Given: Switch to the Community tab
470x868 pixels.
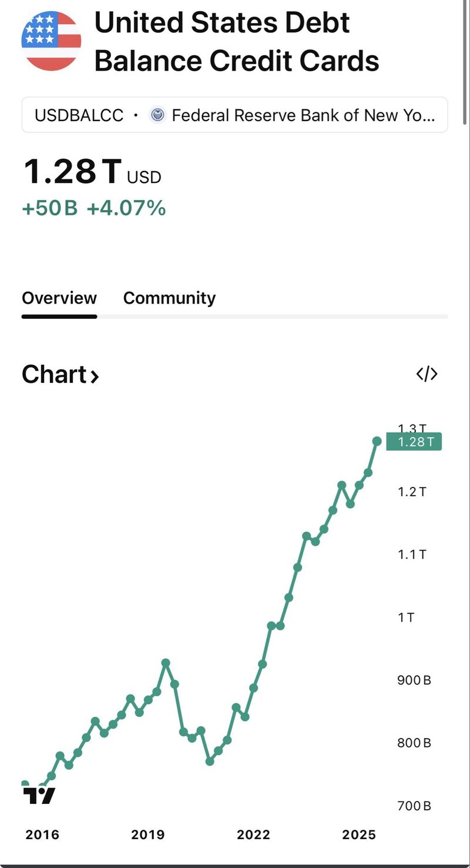Looking at the screenshot, I should point(169,298).
